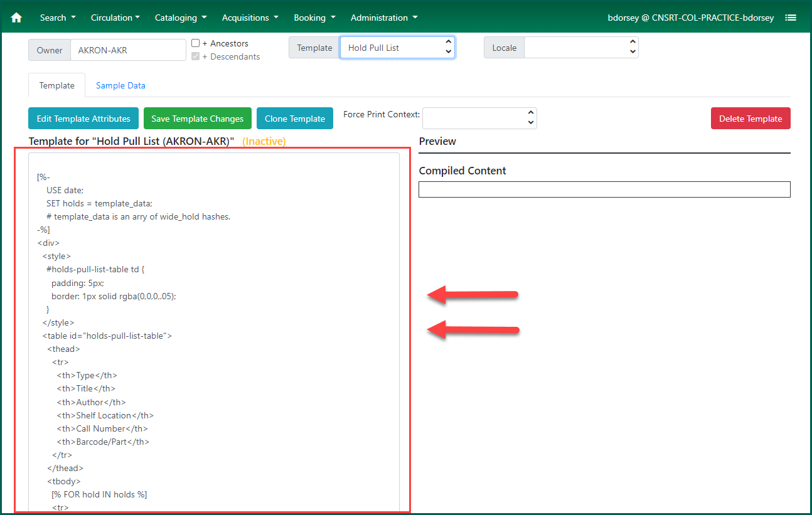Open the Template dropdown (Hold Pull List)
The width and height of the screenshot is (812, 515).
tap(397, 48)
